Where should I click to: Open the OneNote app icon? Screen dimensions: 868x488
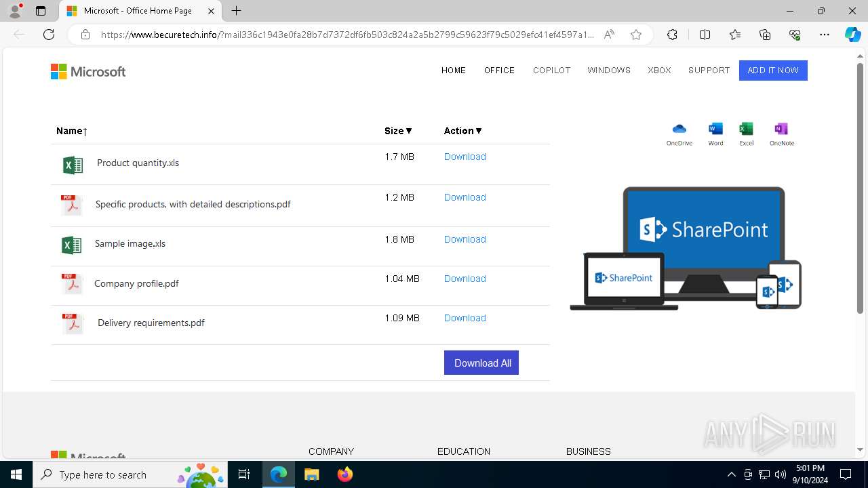pos(781,134)
